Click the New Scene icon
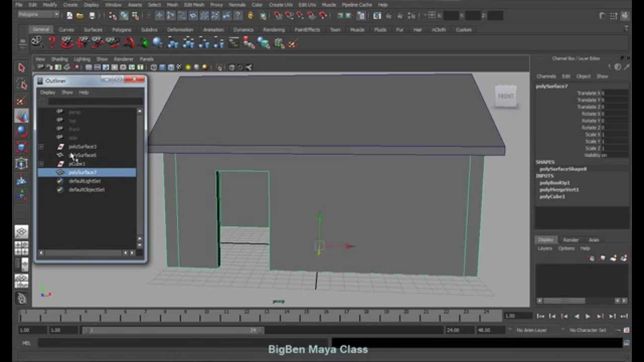The image size is (644, 362). 69,16
